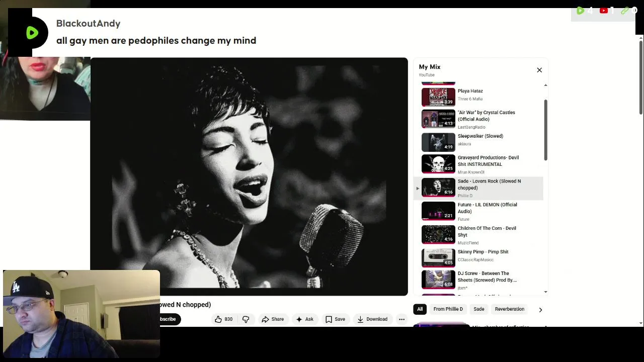
Task: Toggle the Sade filter chip
Action: click(x=478, y=309)
